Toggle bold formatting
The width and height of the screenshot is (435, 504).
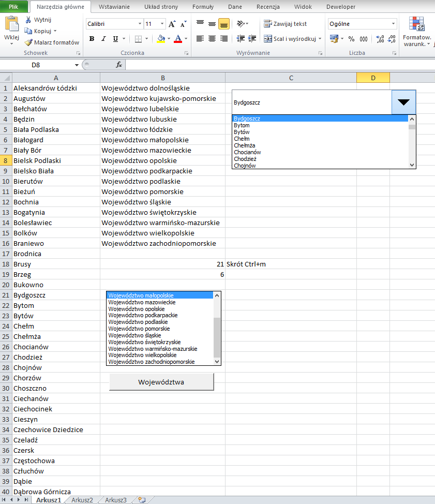coord(92,39)
